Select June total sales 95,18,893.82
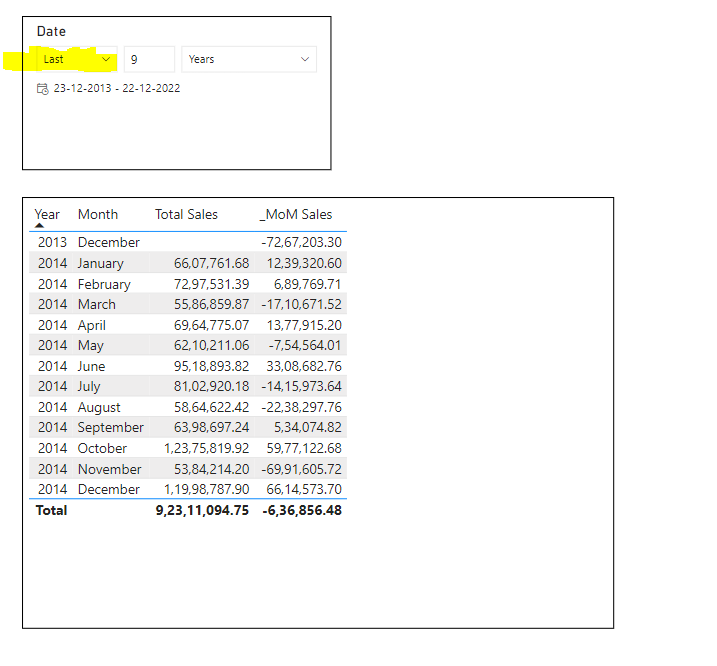This screenshot has height=666, width=717. [x=211, y=367]
